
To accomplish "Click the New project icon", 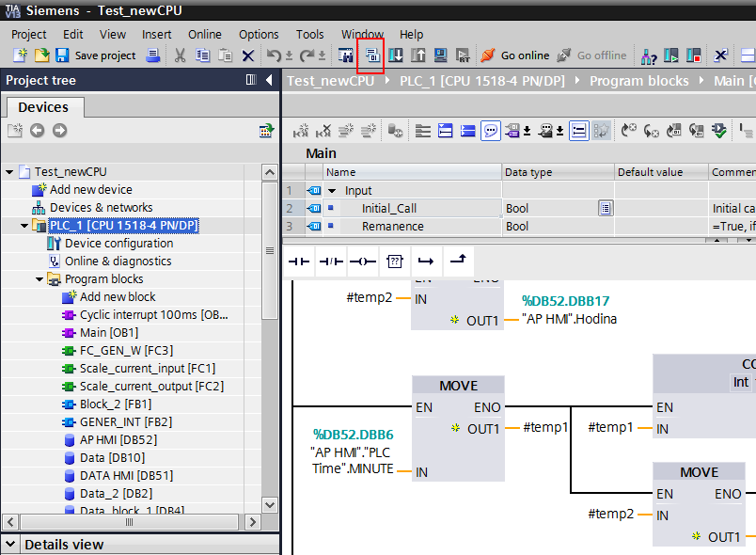I will coord(20,55).
